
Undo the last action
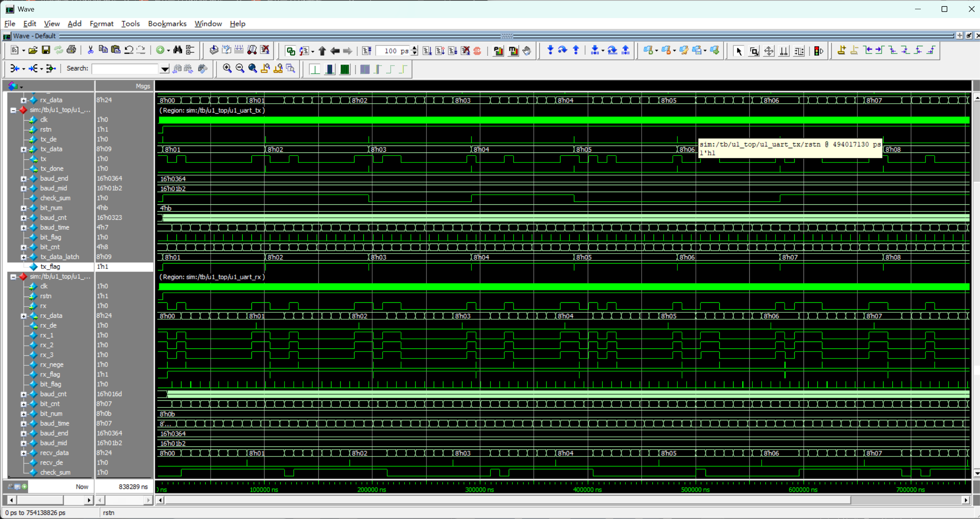129,50
